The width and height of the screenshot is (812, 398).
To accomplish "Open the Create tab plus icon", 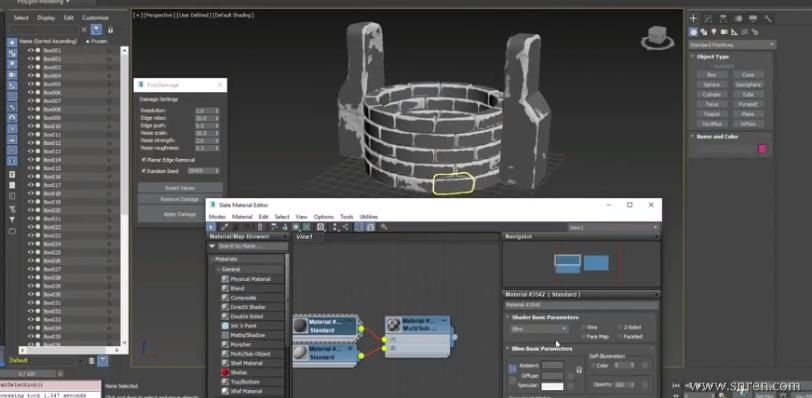I will (x=693, y=18).
